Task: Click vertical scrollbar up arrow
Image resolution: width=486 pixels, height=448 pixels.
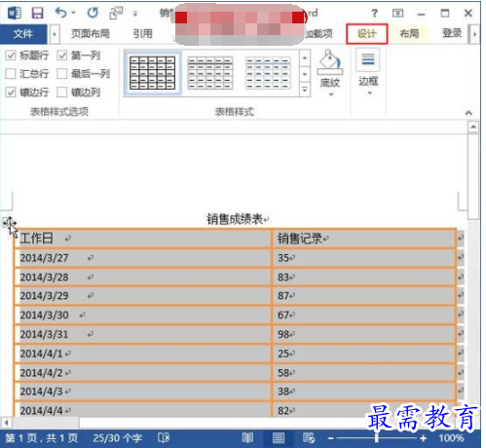Action: pos(473,127)
